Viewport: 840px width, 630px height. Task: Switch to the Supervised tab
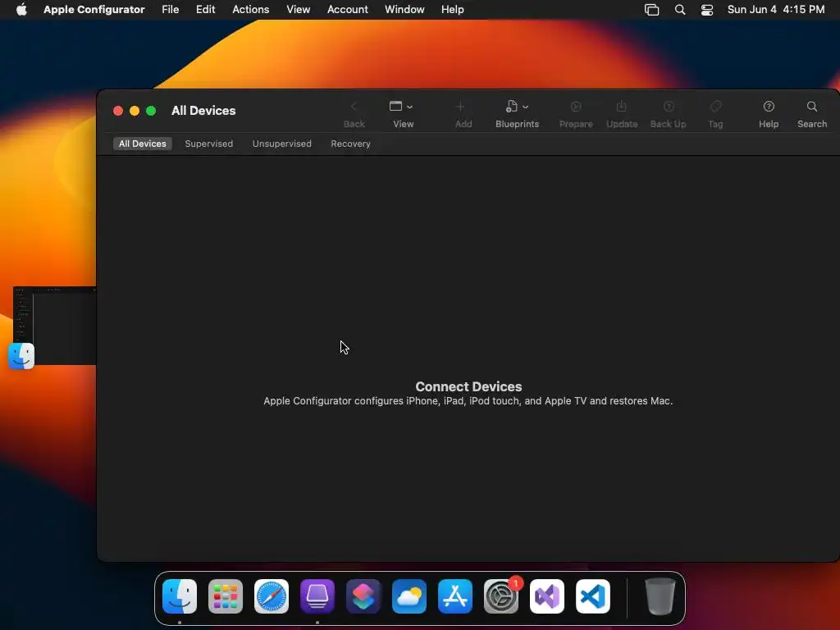pyautogui.click(x=209, y=144)
